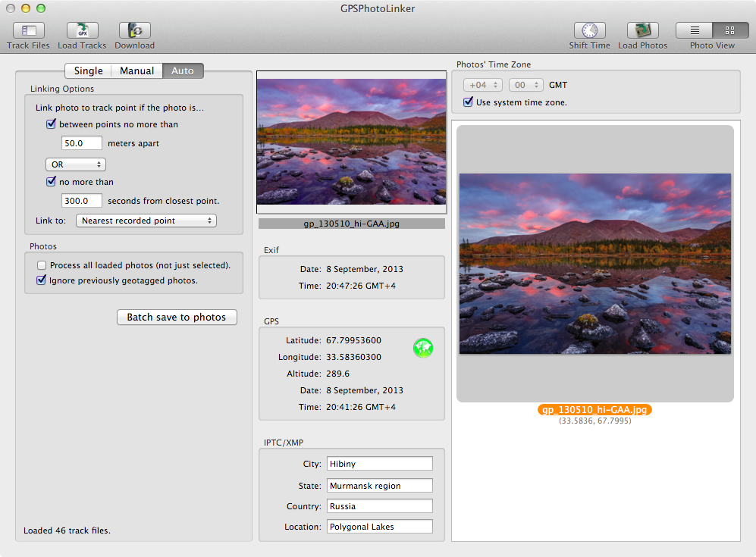The width and height of the screenshot is (756, 557).
Task: Switch Photo View to list mode
Action: point(695,30)
